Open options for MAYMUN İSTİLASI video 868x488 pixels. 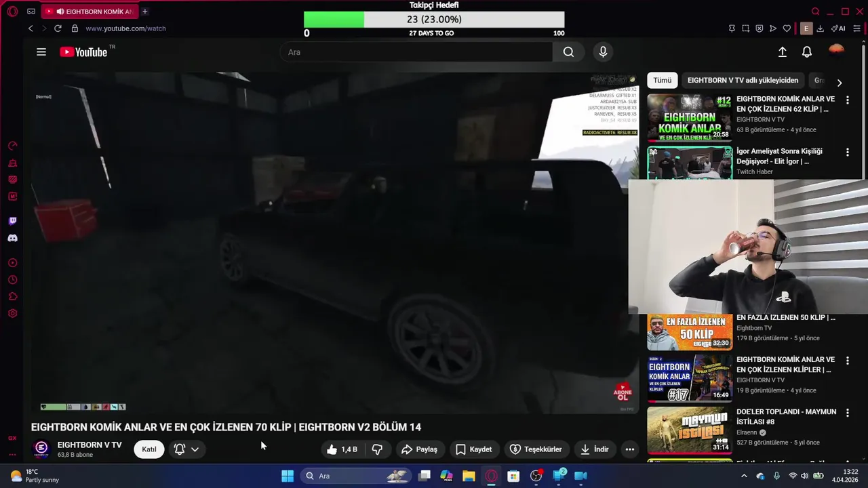pyautogui.click(x=847, y=413)
